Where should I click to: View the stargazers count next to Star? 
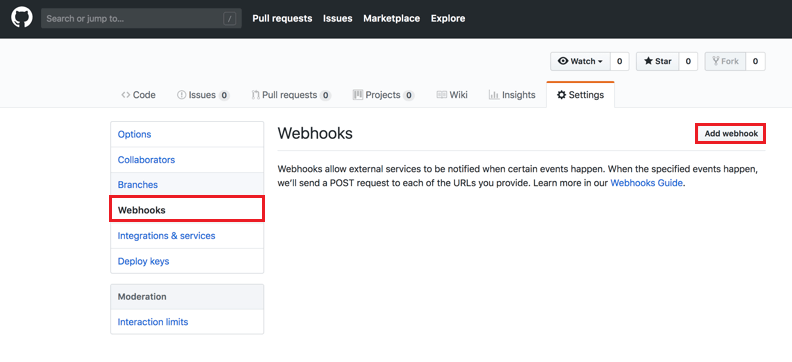688,62
